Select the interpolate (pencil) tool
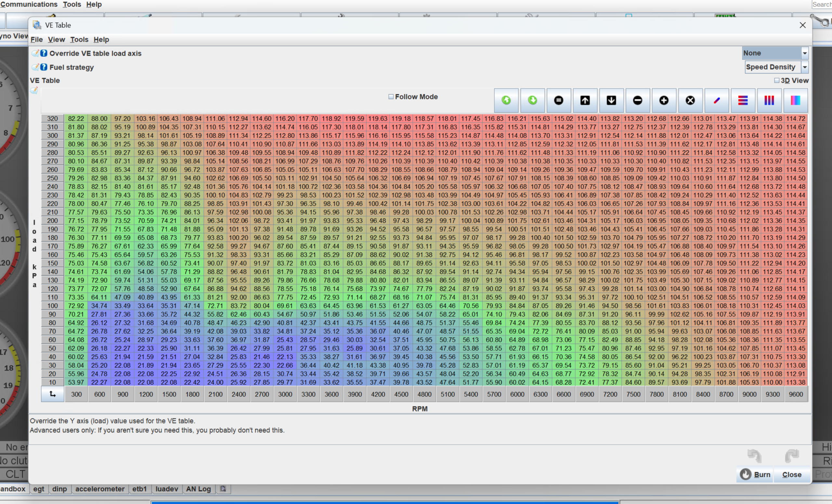The width and height of the screenshot is (832, 504). (x=717, y=100)
